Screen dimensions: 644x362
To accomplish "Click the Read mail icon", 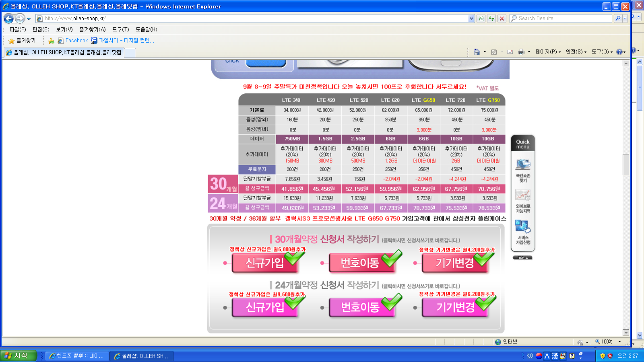I will (510, 52).
